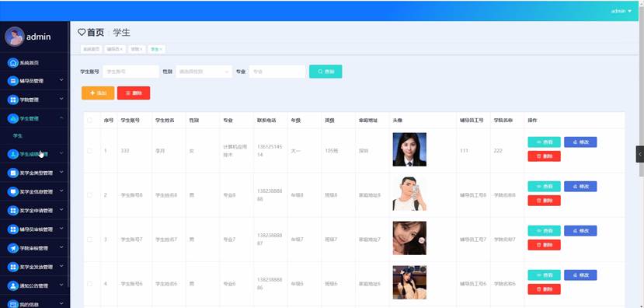Click the row 3 avatar thumbnail
Viewport: 644px width, 308px height.
[x=409, y=238]
